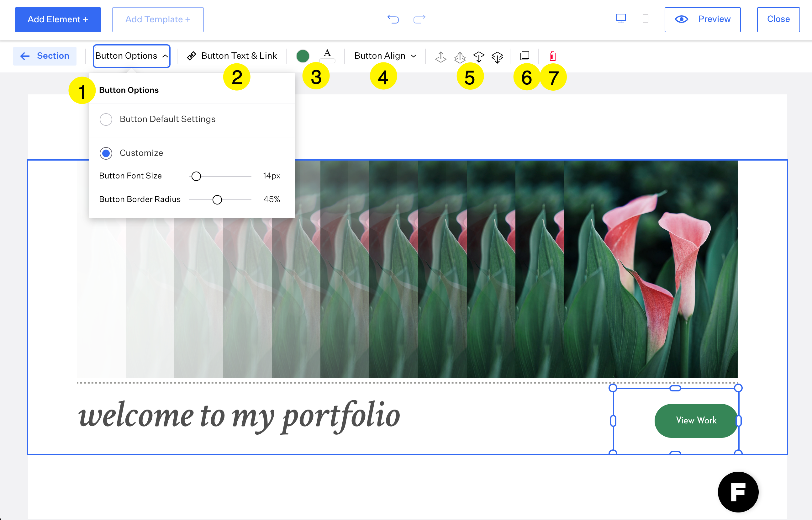Switch to desktop view icon
The height and width of the screenshot is (520, 812).
(x=621, y=19)
